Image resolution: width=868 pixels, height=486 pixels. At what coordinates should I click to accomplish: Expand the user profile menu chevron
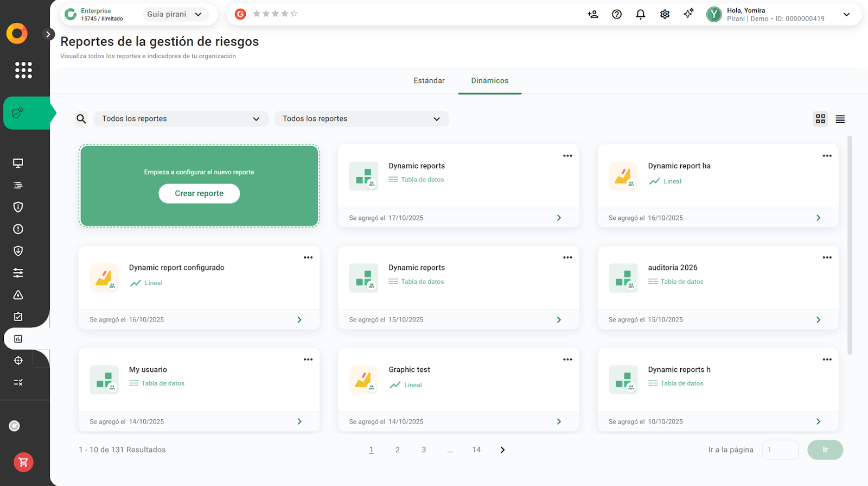846,15
